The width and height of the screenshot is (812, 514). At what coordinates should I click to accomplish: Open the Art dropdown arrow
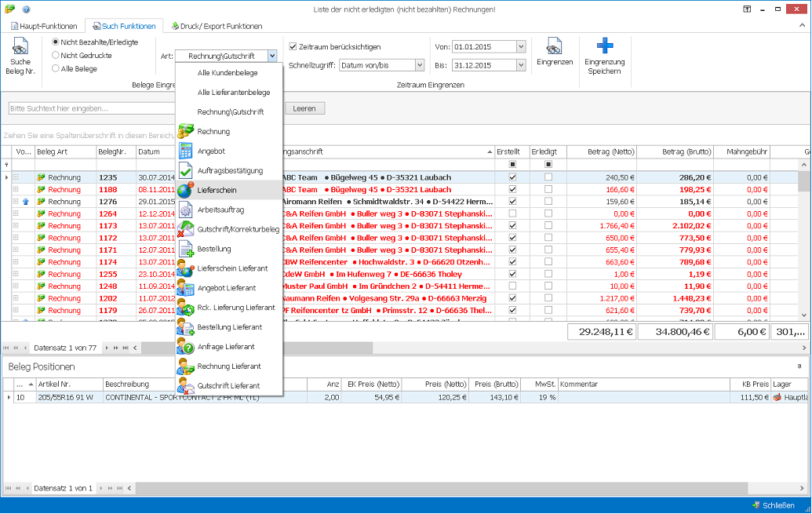coord(272,56)
